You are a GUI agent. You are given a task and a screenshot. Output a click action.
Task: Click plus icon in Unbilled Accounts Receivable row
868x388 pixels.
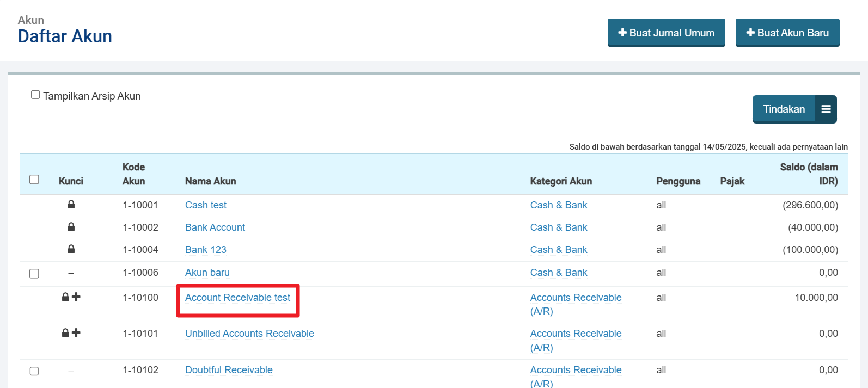[76, 332]
